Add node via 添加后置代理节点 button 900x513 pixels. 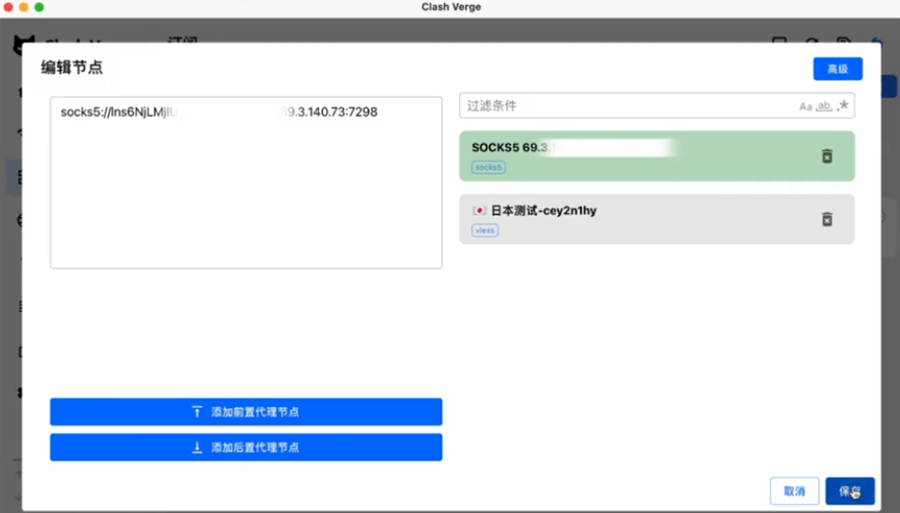246,447
